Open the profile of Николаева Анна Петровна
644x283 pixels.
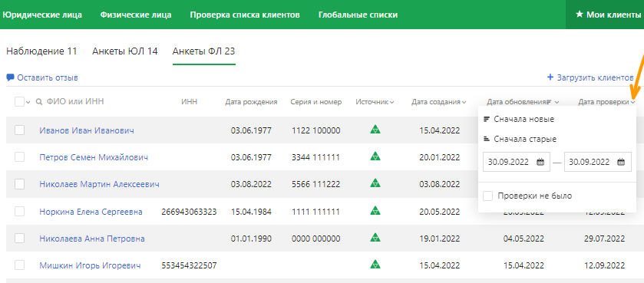(x=92, y=239)
